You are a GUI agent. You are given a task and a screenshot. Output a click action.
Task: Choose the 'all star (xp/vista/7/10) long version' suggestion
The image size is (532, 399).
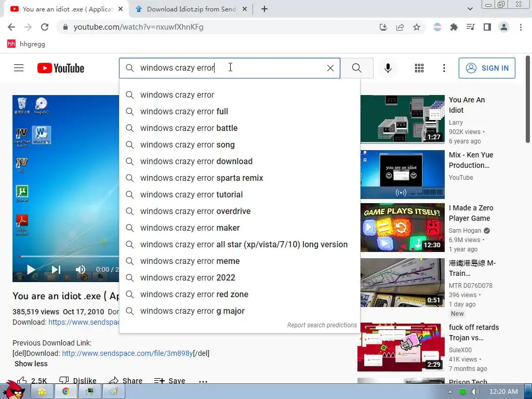tap(240, 245)
